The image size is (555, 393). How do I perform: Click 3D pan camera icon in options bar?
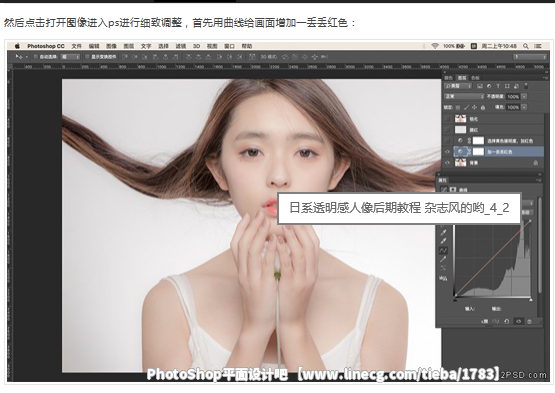click(x=304, y=57)
